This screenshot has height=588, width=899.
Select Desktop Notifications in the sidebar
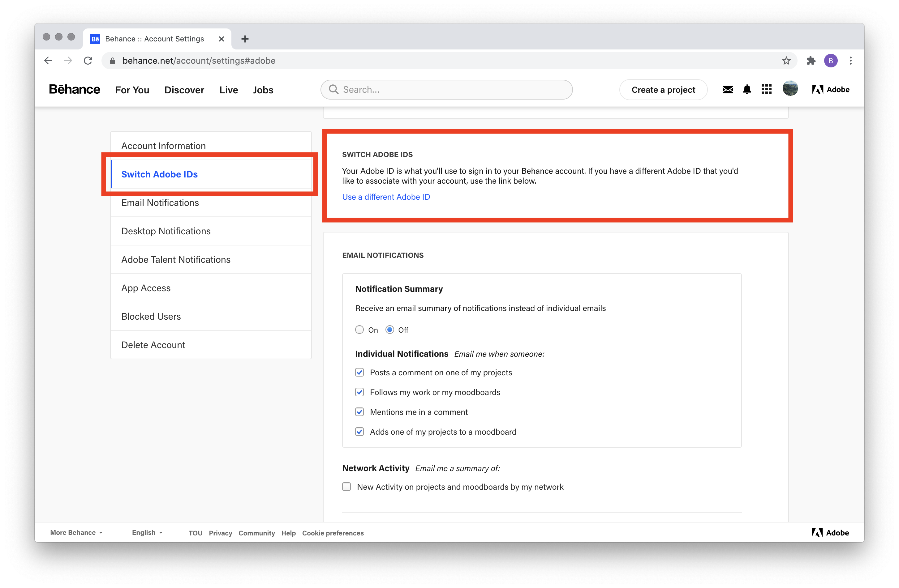click(211, 231)
